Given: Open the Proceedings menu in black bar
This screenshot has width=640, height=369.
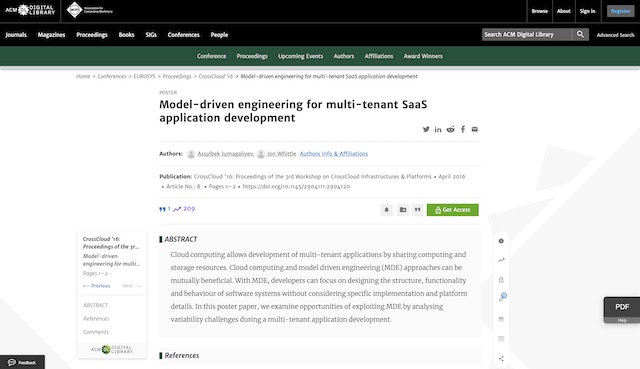Looking at the screenshot, I should pos(92,35).
